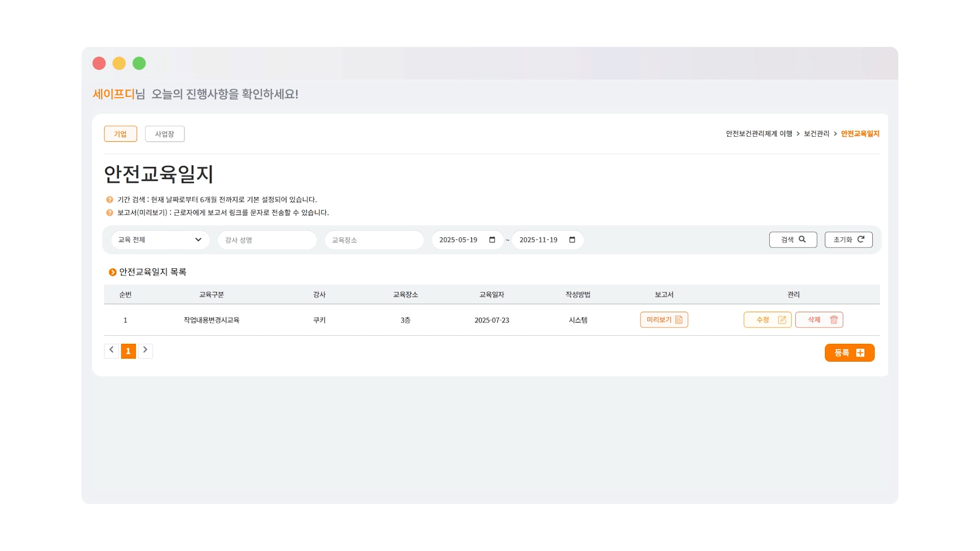The width and height of the screenshot is (980, 551).
Task: Click help icon beside 기간 검색 note
Action: click(110, 200)
